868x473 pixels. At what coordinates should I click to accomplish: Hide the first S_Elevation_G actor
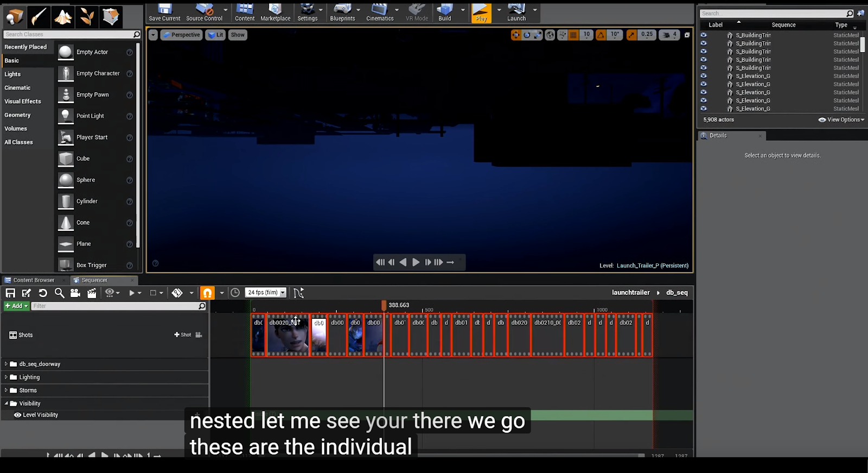[704, 76]
